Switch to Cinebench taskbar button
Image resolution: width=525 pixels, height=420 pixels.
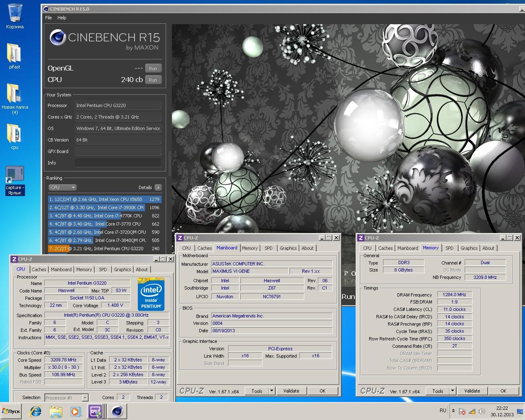[117, 411]
